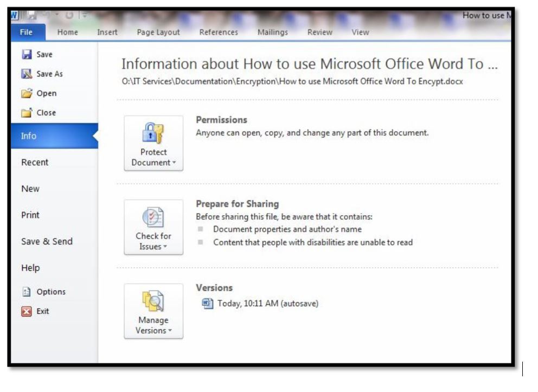The height and width of the screenshot is (392, 538).
Task: Click the Save icon in sidebar
Action: (27, 55)
